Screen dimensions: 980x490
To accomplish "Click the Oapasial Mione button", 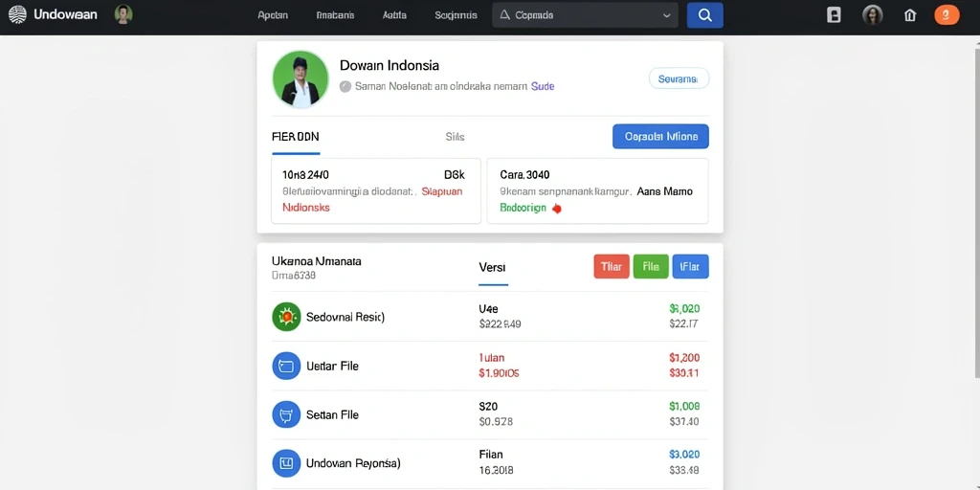I will click(x=660, y=136).
